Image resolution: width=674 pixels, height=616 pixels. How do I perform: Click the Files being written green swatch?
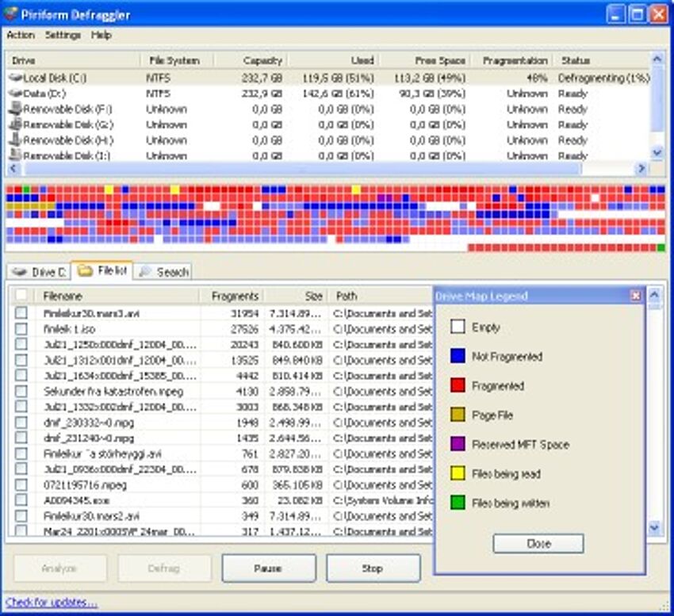click(x=458, y=503)
